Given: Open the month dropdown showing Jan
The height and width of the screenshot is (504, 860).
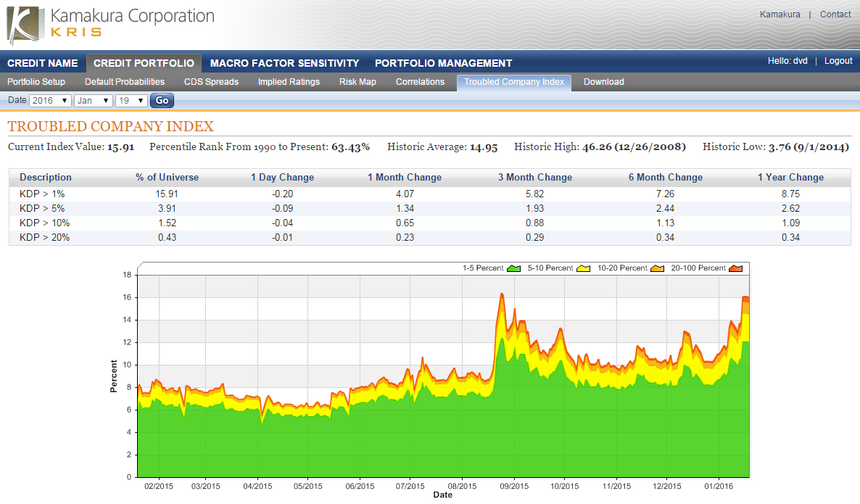Looking at the screenshot, I should pyautogui.click(x=94, y=100).
